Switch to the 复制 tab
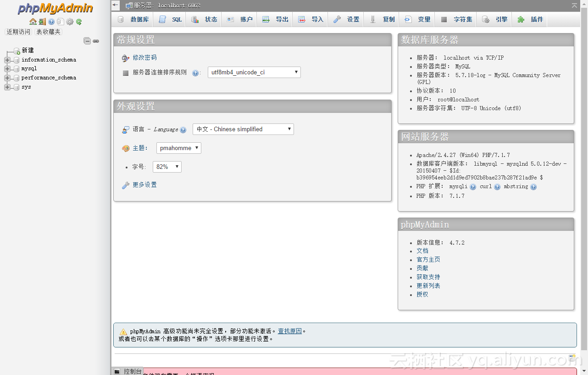The height and width of the screenshot is (375, 588). (382, 19)
